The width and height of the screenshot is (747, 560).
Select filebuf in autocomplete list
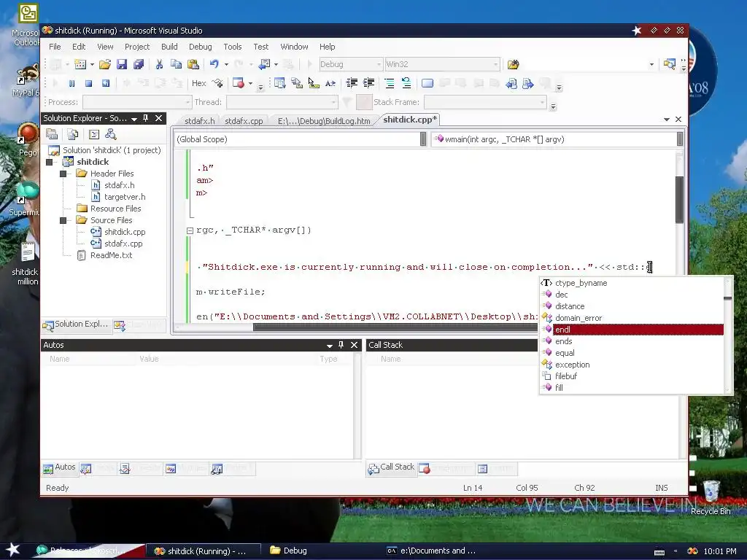pyautogui.click(x=632, y=376)
